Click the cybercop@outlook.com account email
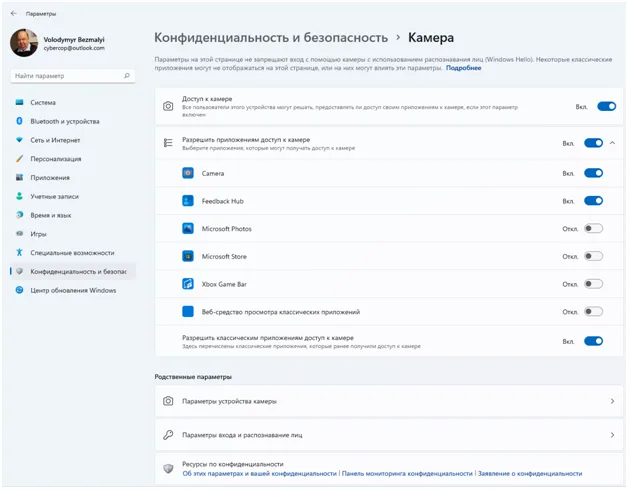Viewport: 630px width, 491px height. (74, 48)
